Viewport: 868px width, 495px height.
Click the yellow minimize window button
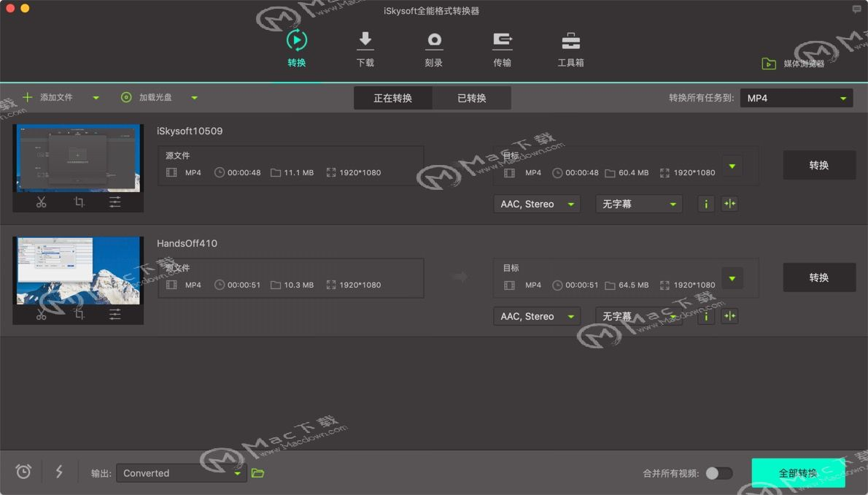(25, 8)
